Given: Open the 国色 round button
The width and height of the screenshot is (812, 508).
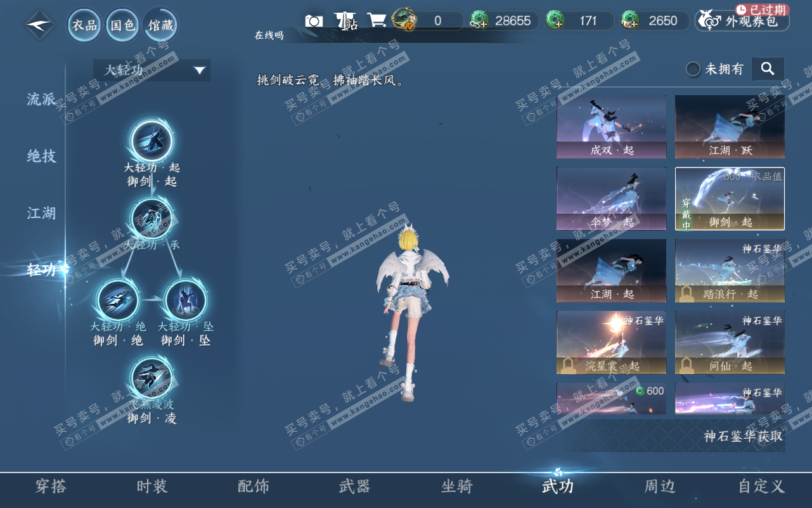Looking at the screenshot, I should tap(123, 25).
